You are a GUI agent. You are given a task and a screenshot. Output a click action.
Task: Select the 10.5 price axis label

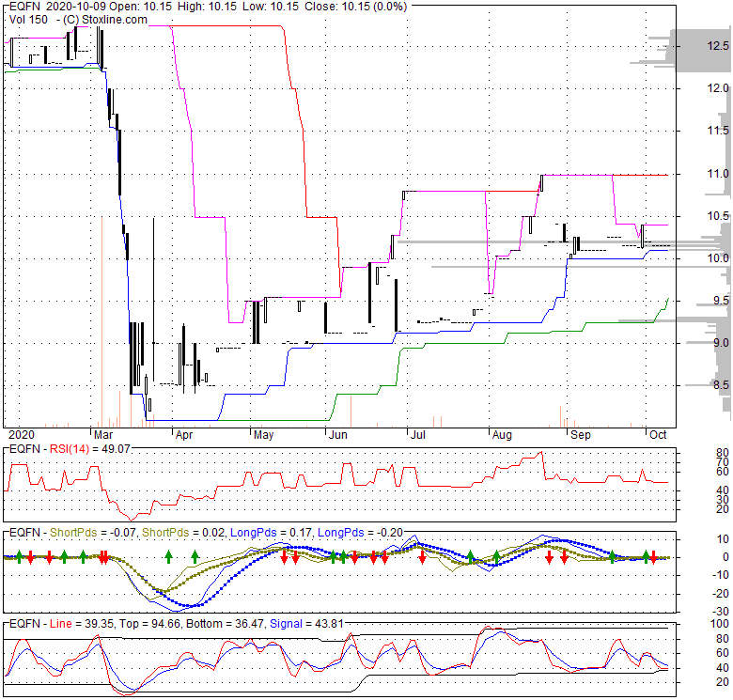(718, 216)
